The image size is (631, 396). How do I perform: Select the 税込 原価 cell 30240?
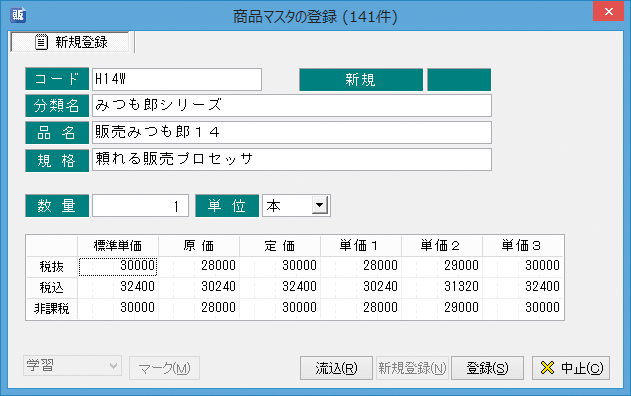[x=199, y=287]
